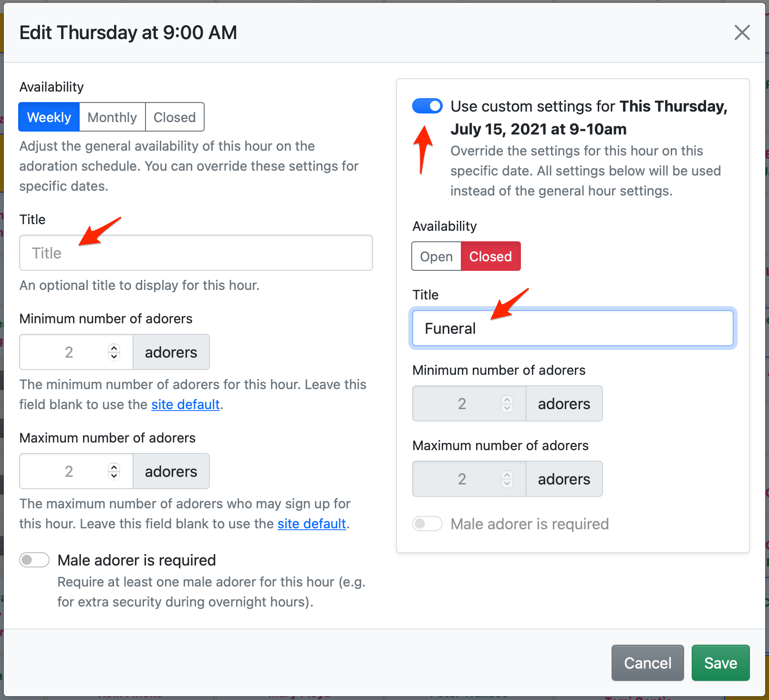Set general availability to Closed
This screenshot has height=700, width=769.
click(175, 117)
